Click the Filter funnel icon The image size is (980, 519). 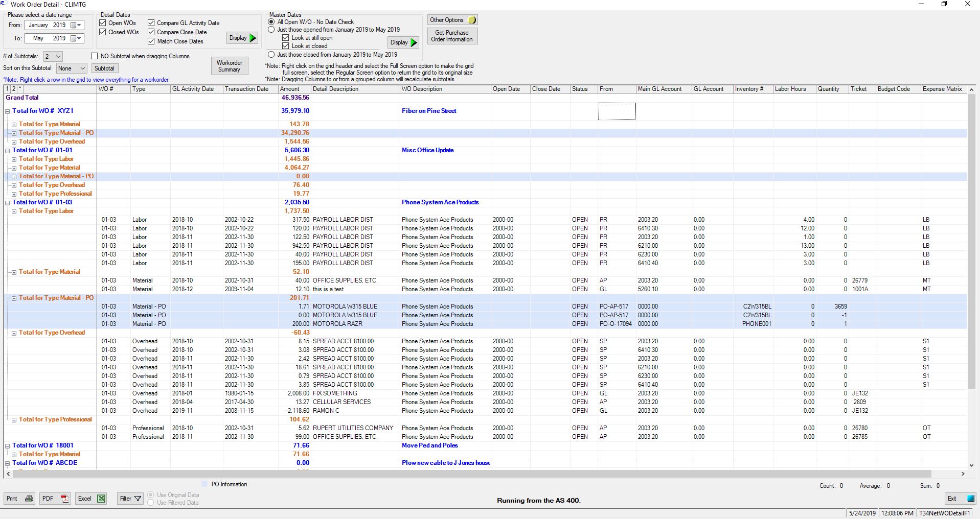tap(138, 499)
